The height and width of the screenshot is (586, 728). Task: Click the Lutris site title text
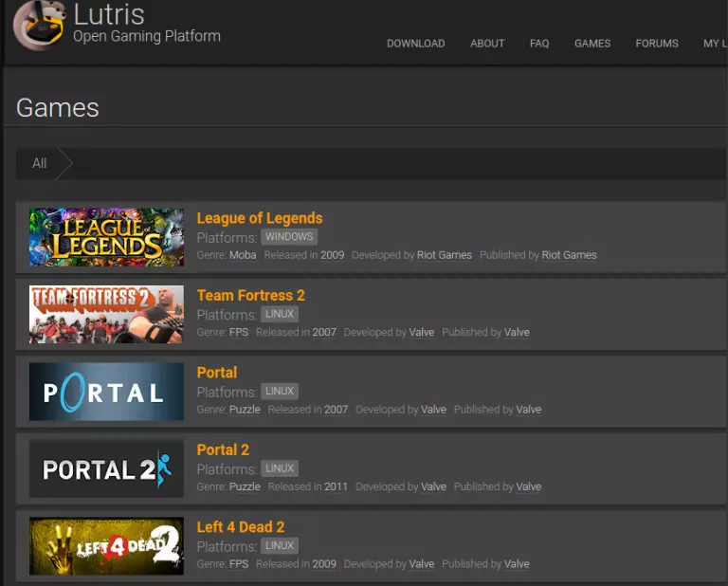coord(109,14)
